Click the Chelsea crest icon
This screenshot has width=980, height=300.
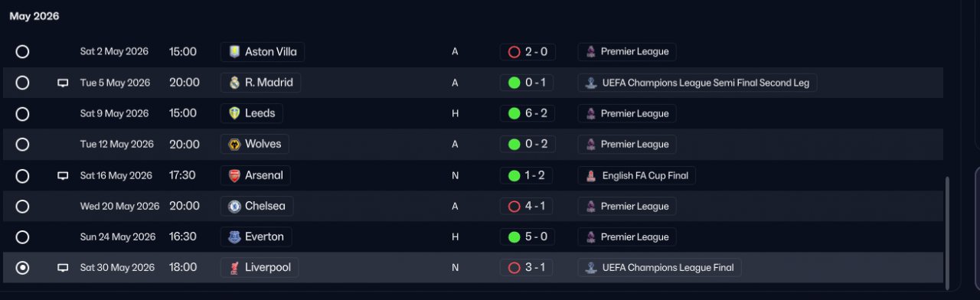click(234, 206)
